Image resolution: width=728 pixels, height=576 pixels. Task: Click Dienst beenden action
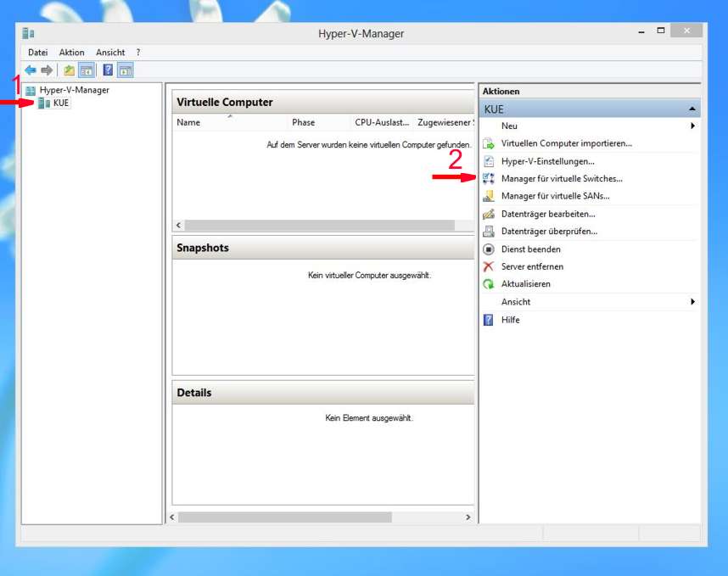click(x=530, y=249)
